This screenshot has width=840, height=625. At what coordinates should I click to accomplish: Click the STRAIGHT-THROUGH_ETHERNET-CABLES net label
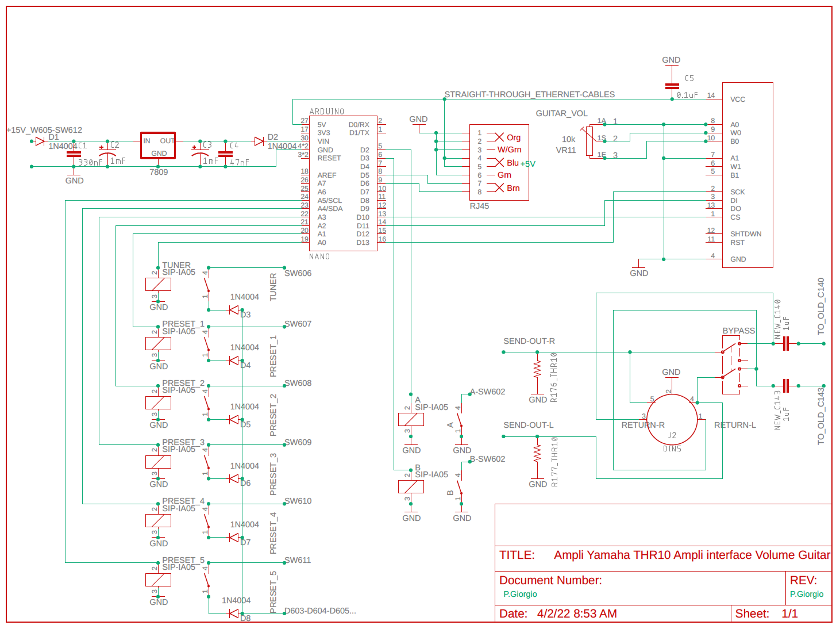click(x=529, y=94)
